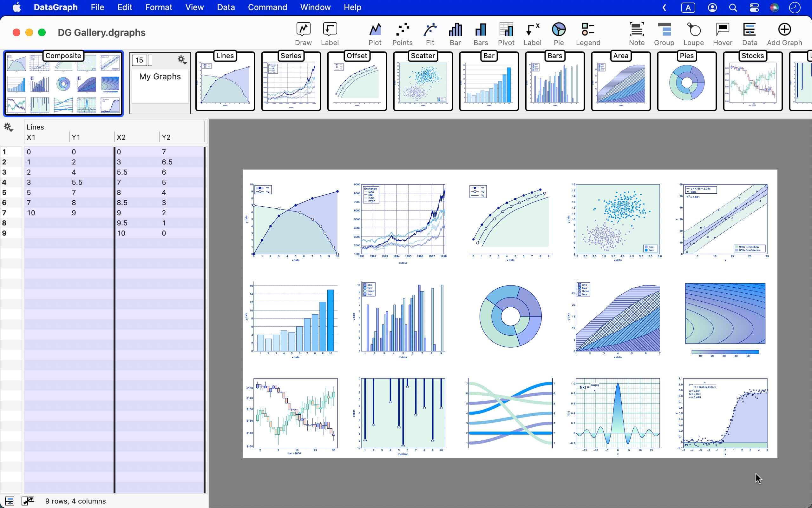Open the Command menu

pyautogui.click(x=267, y=7)
